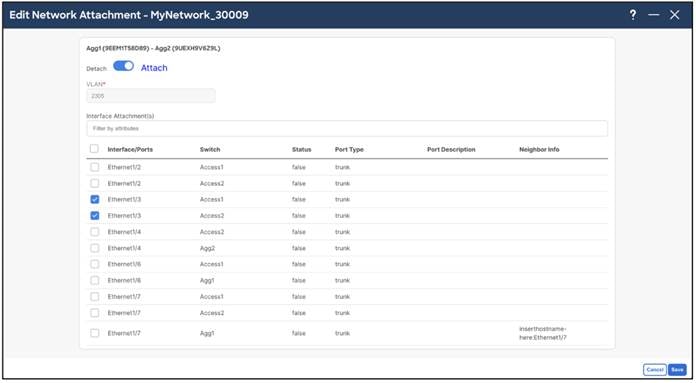
Task: Click the Interface Attachment(s) label
Action: click(x=120, y=116)
